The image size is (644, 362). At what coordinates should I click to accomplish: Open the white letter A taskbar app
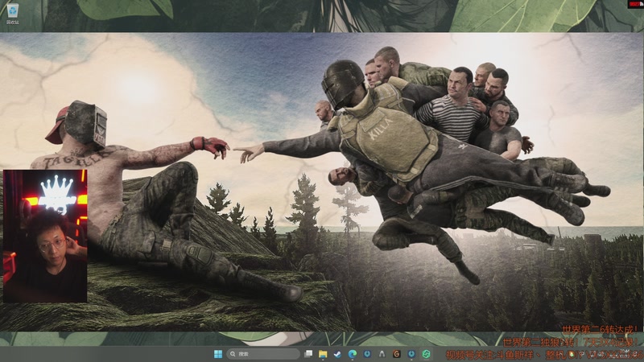[382, 354]
